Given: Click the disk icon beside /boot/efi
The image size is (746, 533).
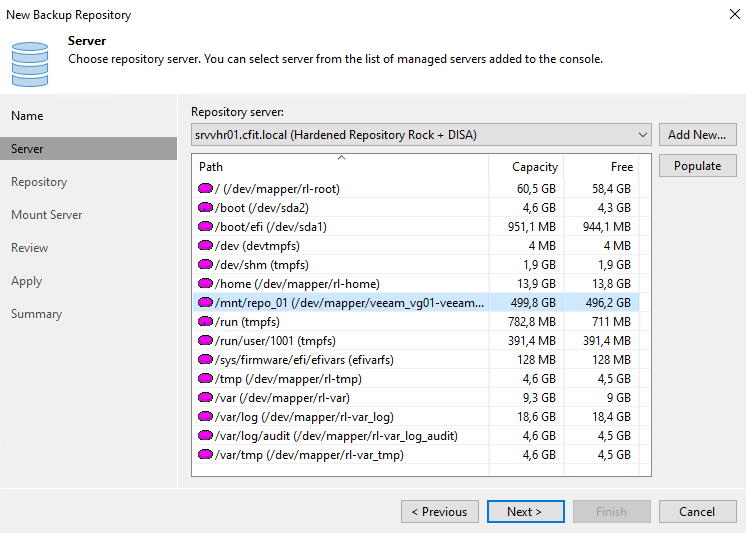Looking at the screenshot, I should coord(206,226).
